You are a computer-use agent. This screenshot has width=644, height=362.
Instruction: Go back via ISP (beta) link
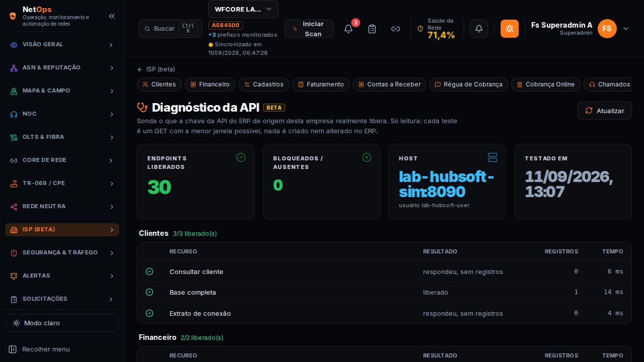156,69
